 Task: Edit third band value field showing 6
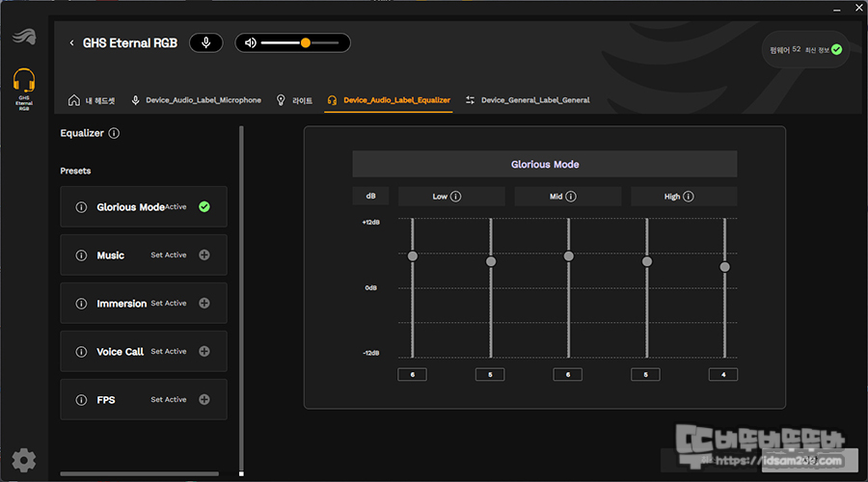(x=568, y=375)
